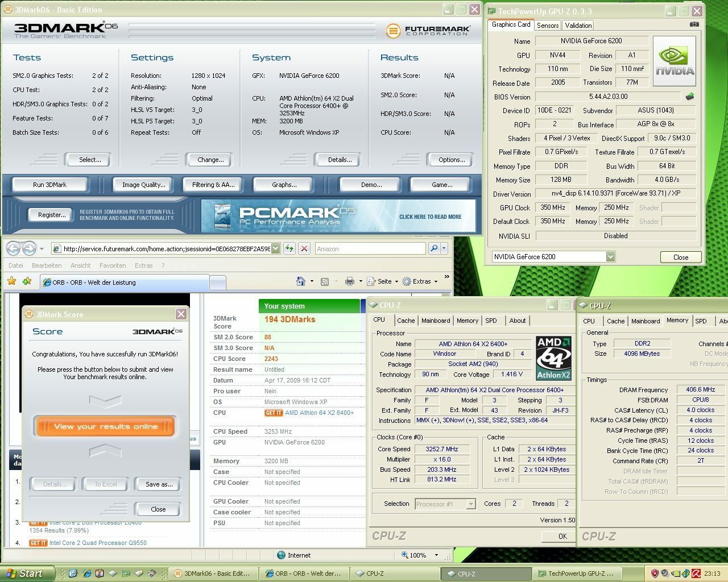
Task: Click the Filtering & AA... button
Action: coord(213,185)
